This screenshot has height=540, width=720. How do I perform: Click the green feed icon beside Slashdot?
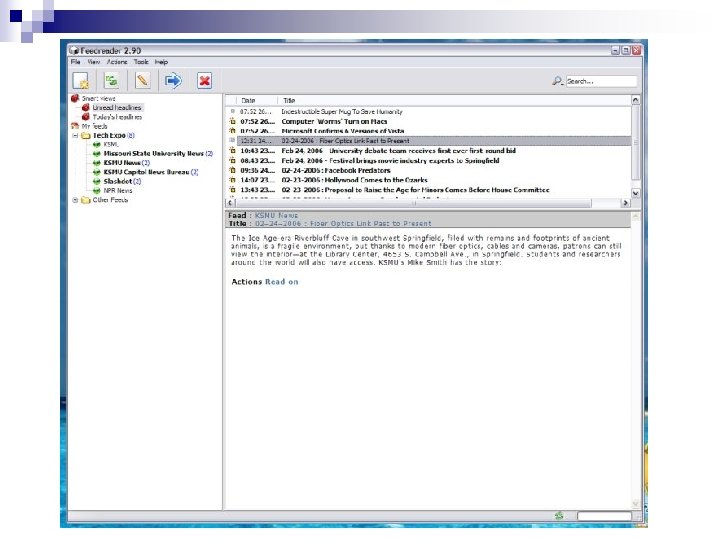pos(96,181)
